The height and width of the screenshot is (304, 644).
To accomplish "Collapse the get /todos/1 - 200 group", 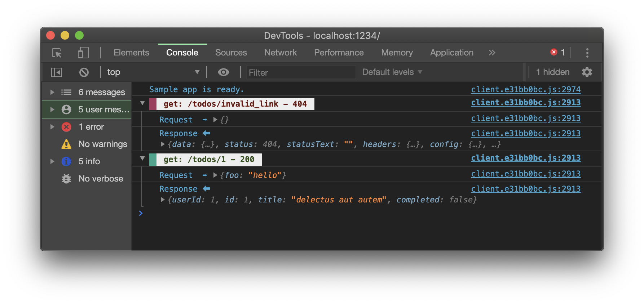I will point(142,159).
